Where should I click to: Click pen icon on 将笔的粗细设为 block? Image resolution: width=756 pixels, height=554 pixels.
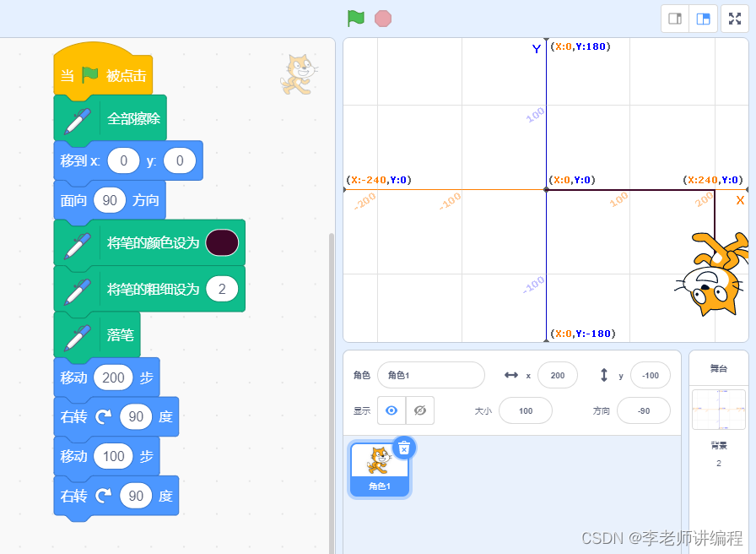tap(77, 291)
